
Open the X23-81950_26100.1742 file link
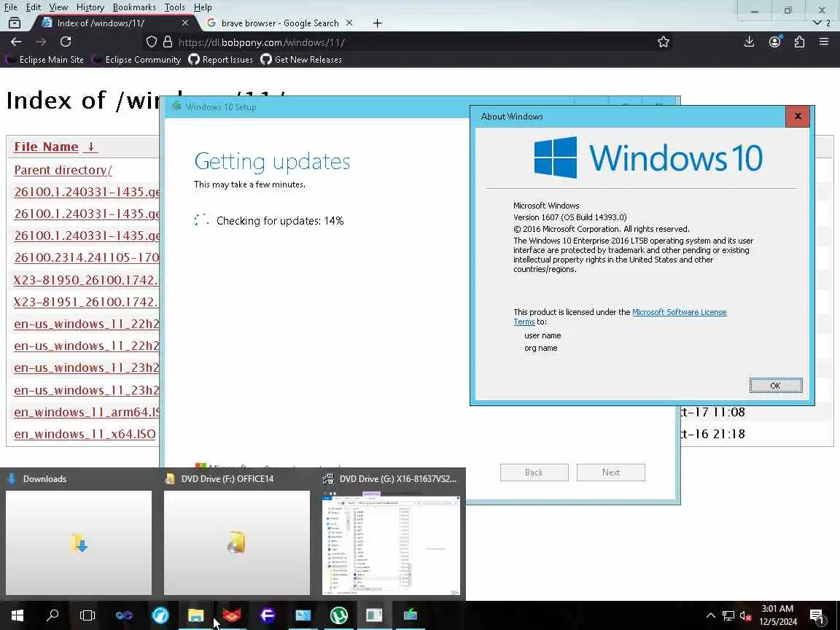point(86,280)
